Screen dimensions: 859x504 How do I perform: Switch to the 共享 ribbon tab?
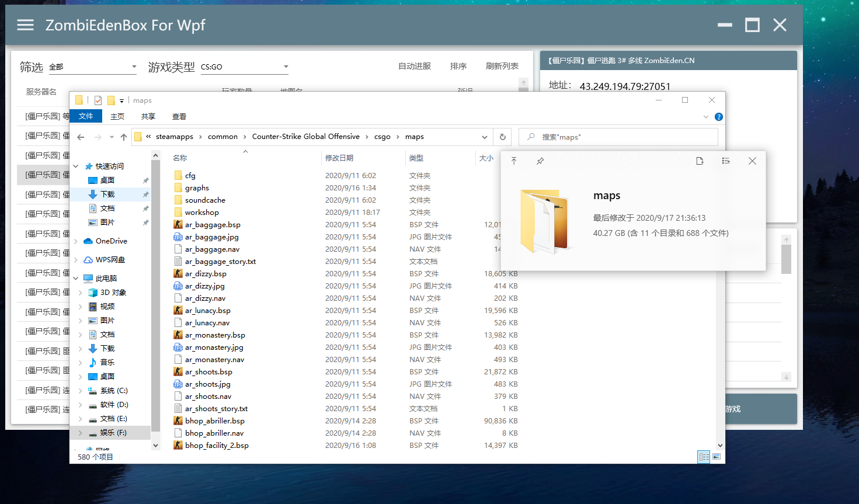(148, 116)
